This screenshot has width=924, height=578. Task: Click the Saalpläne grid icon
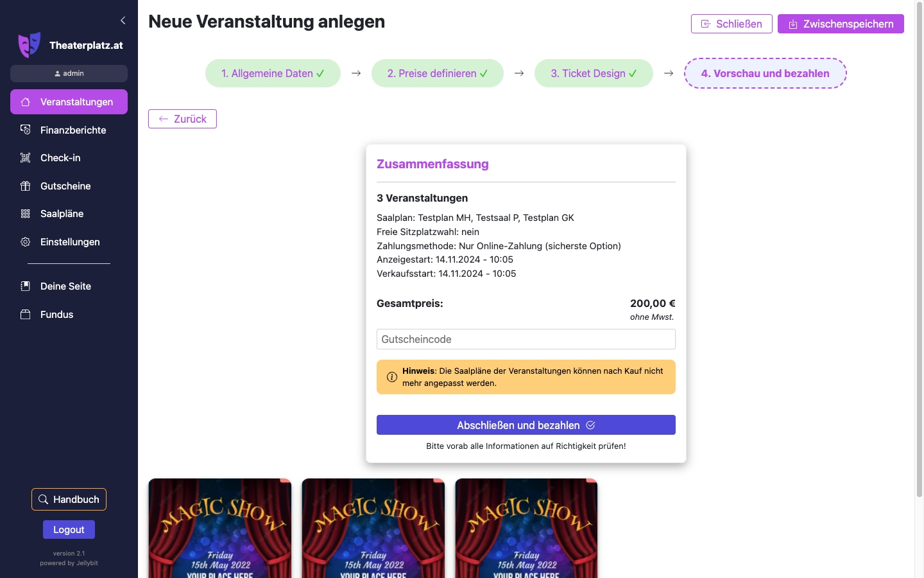(26, 214)
